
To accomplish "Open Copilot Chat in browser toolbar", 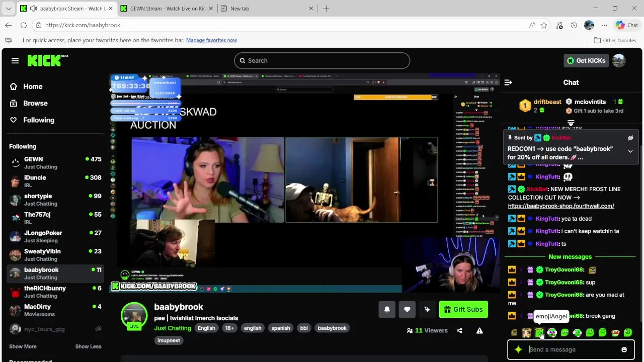I will [x=626, y=25].
